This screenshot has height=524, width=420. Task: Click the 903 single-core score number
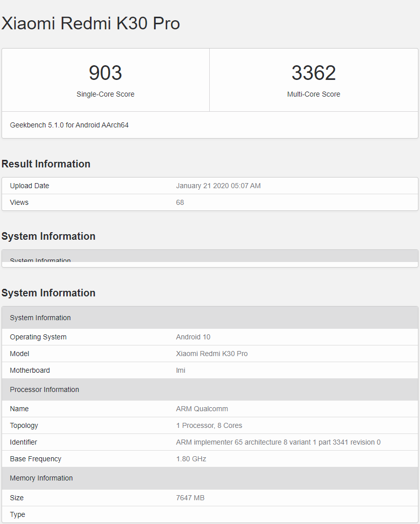tap(105, 73)
